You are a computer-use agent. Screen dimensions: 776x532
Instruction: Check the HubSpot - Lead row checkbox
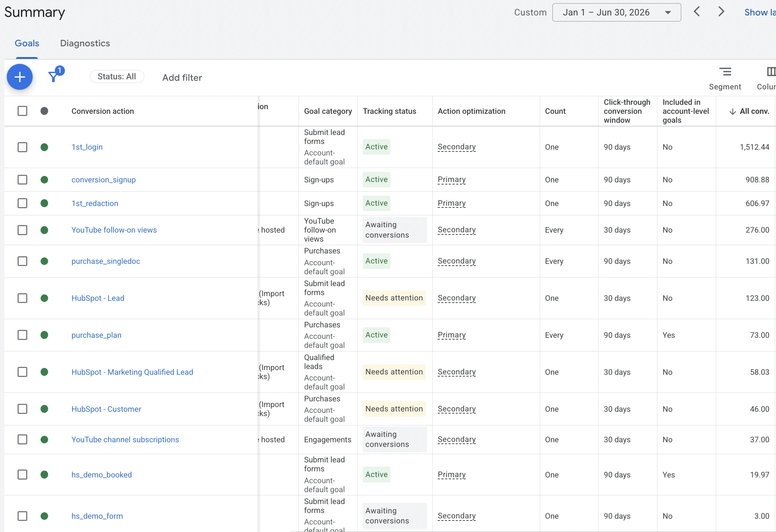click(x=22, y=298)
